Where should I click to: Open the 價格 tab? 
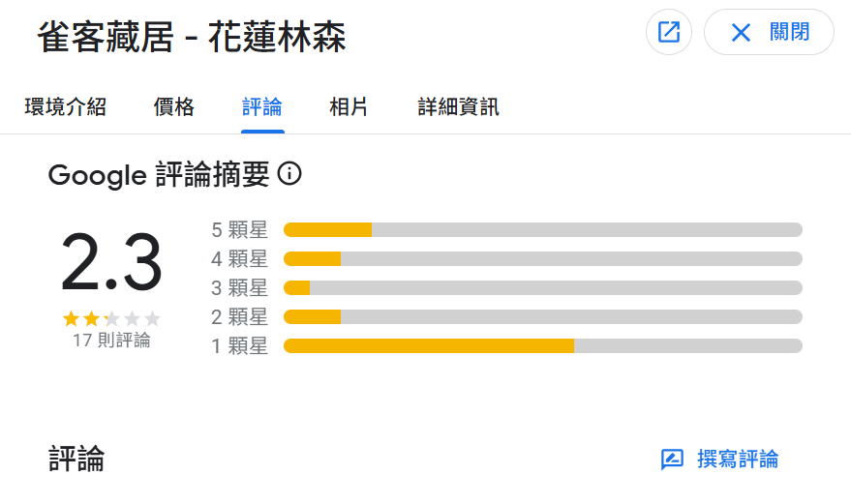pyautogui.click(x=173, y=106)
